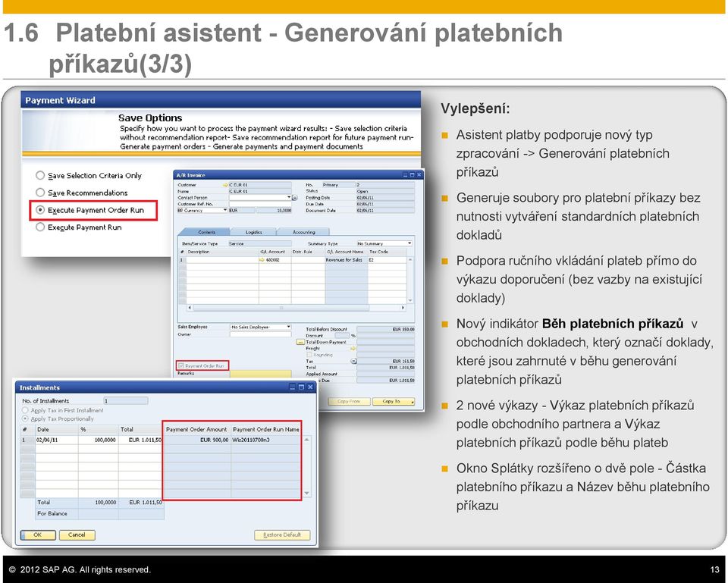728x583 pixels.
Task: Click the Status Open field
Action: [385, 191]
